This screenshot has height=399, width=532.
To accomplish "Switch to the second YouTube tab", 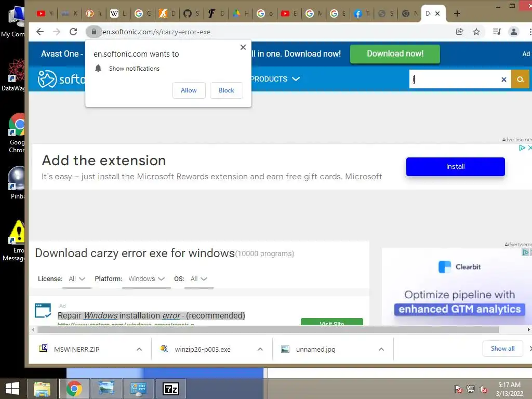I will pyautogui.click(x=289, y=14).
